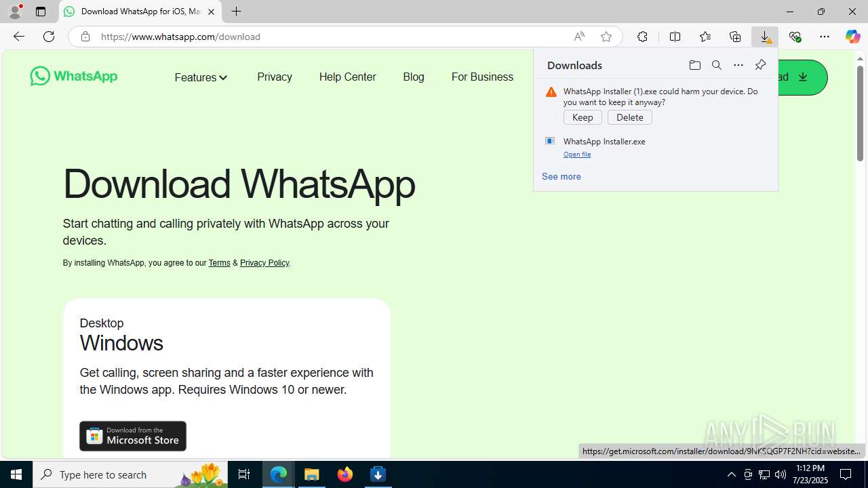Click the WhatsApp Installer.exe file icon
Image resolution: width=868 pixels, height=488 pixels.
coord(550,141)
